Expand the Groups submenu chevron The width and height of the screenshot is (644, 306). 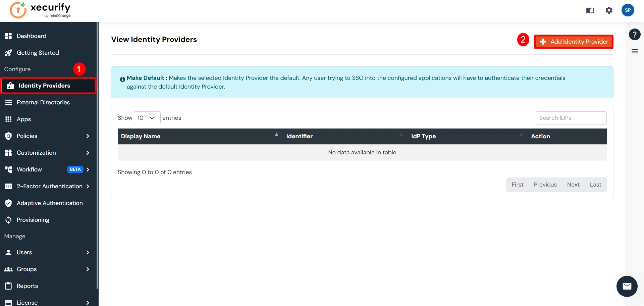coord(88,269)
